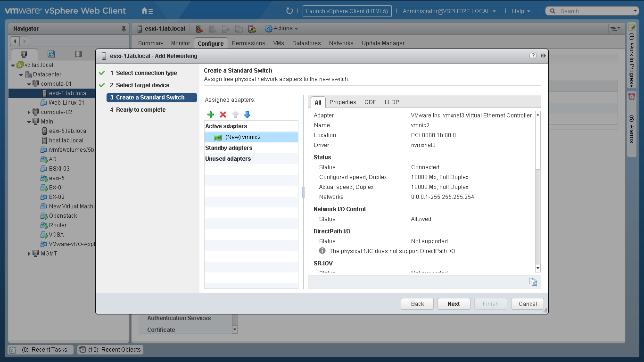Screen dimensions: 644x362
Task: Click the green plus add adapters icon
Action: (x=211, y=115)
